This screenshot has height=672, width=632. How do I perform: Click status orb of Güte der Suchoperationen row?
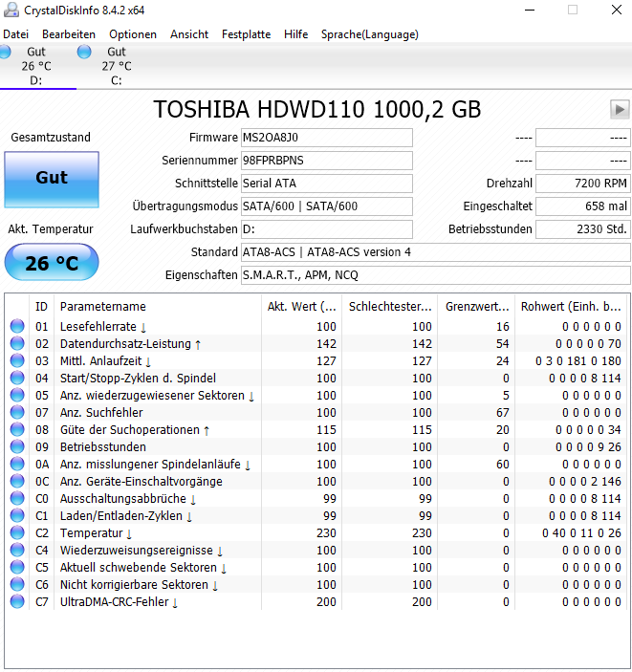tap(17, 429)
